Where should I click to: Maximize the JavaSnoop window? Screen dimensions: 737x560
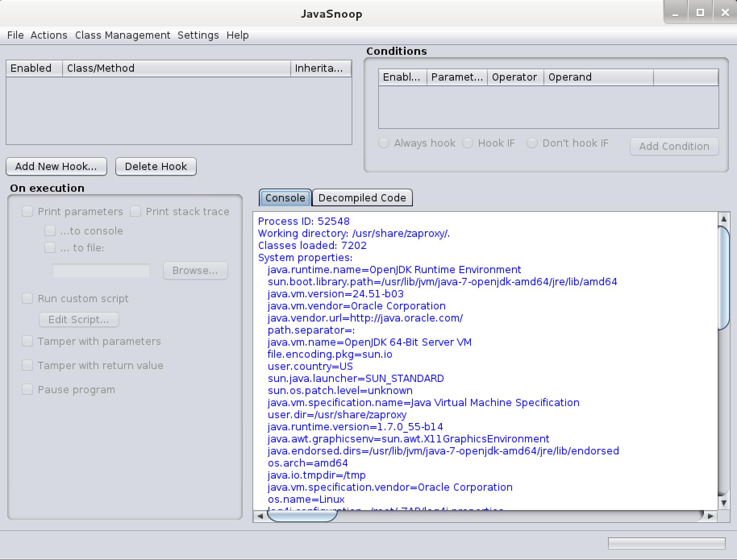point(700,13)
